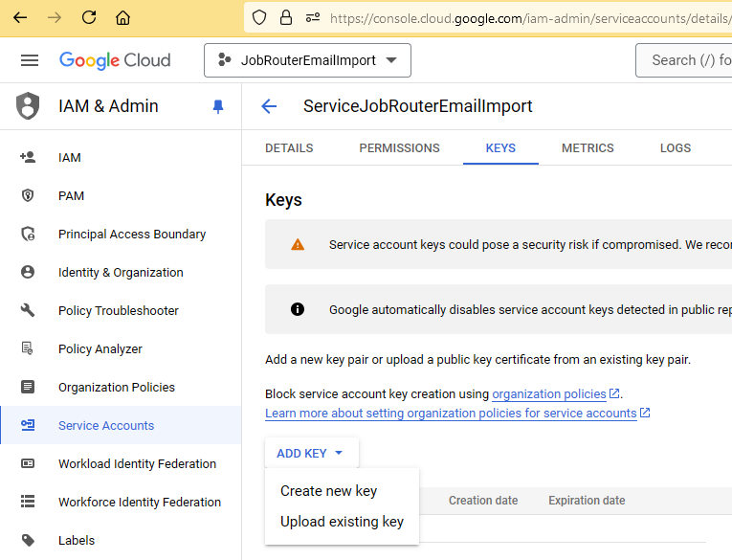Open Labels in sidebar
This screenshot has width=732, height=560.
coord(77,541)
